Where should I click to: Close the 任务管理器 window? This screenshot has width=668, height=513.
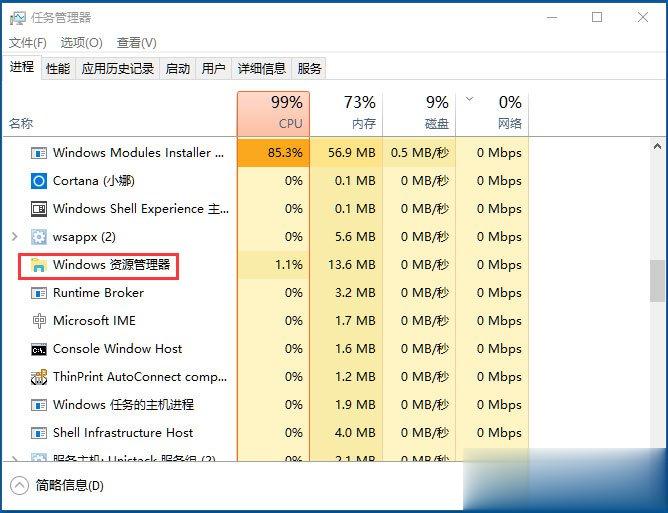tap(642, 17)
